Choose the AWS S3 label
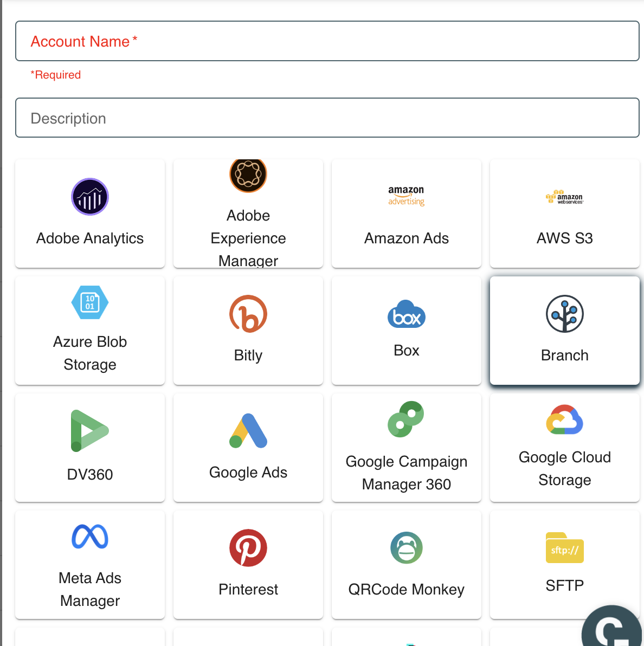This screenshot has height=646, width=644. (564, 238)
